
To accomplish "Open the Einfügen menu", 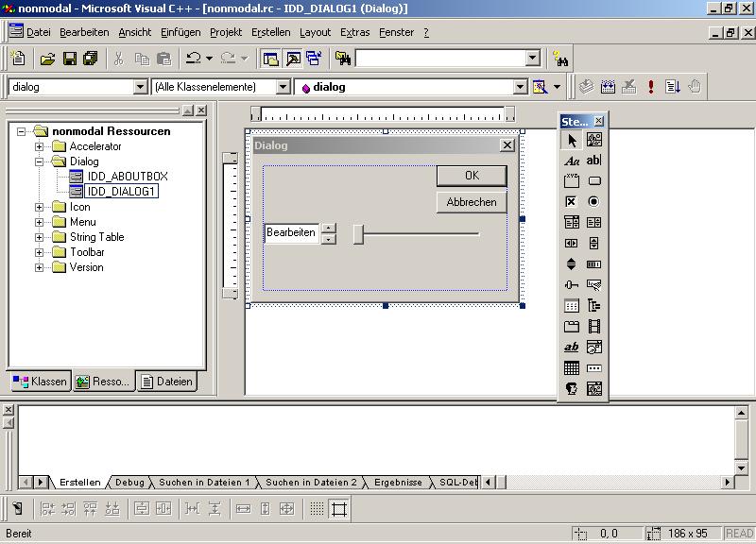I will point(180,32).
